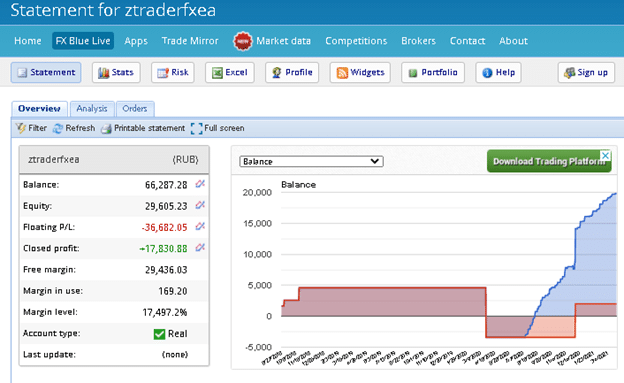Open About in the navigation bar
This screenshot has height=383, width=624.
coord(513,41)
